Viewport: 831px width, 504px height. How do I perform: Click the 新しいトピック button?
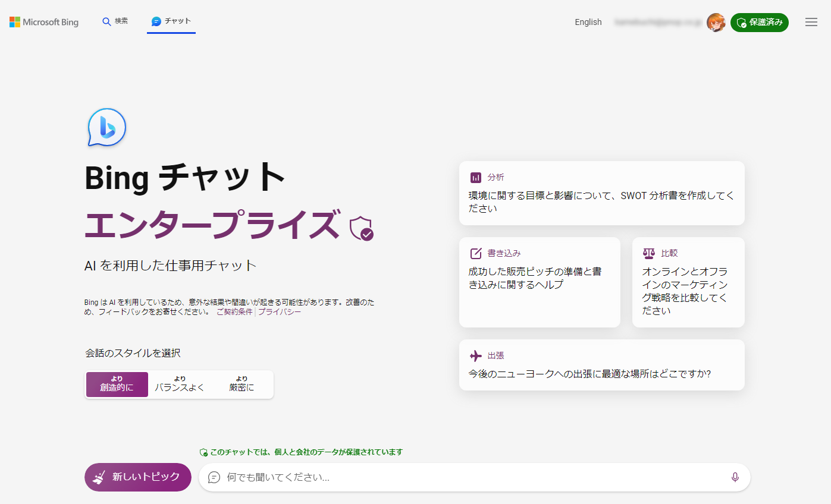(x=138, y=477)
